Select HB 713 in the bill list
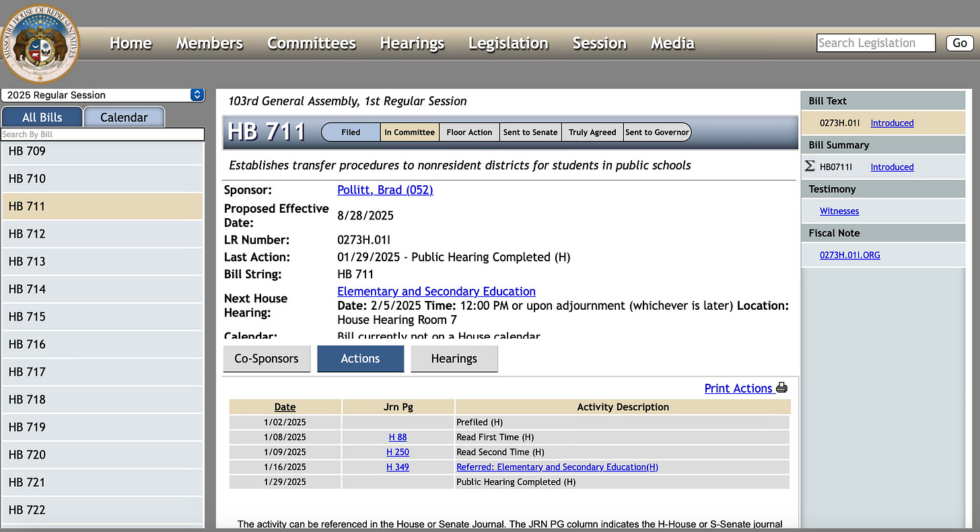980x532 pixels. [102, 262]
